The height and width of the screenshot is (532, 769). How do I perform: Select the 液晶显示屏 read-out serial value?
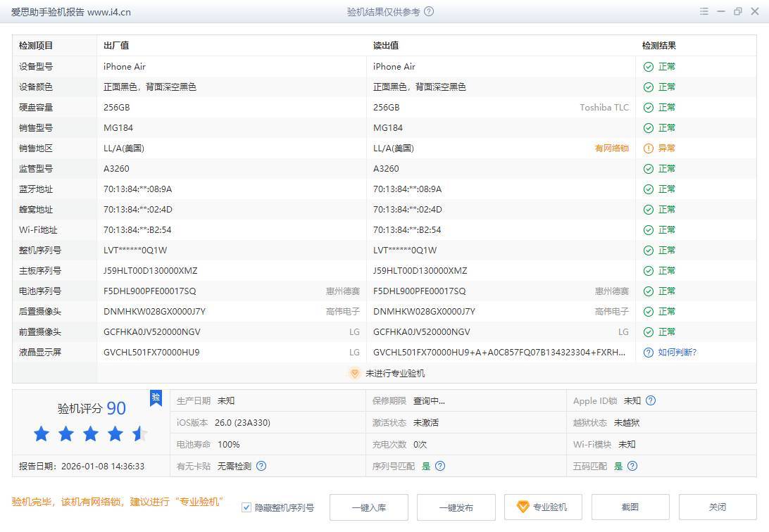499,353
